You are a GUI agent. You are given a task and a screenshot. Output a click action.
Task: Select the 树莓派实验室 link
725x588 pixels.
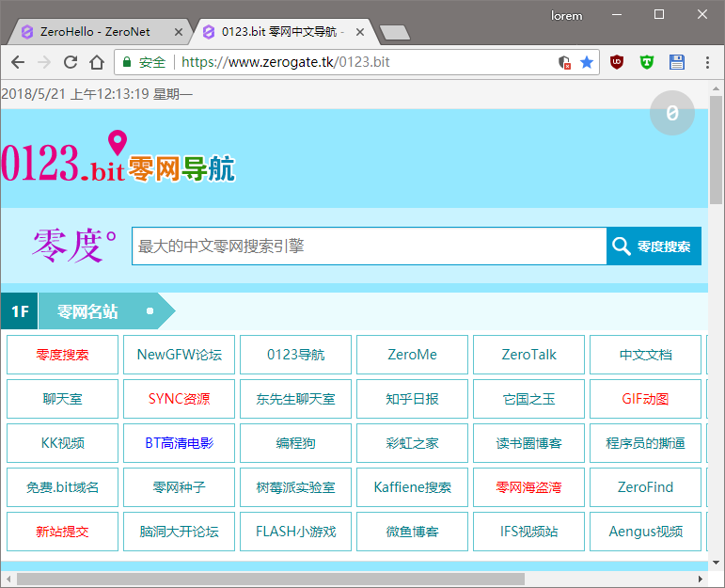pyautogui.click(x=295, y=487)
